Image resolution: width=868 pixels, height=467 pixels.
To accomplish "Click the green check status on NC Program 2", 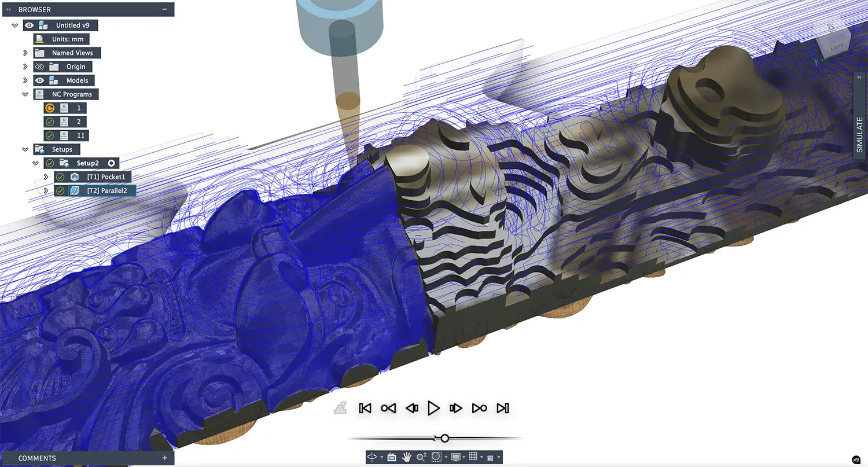I will [50, 122].
